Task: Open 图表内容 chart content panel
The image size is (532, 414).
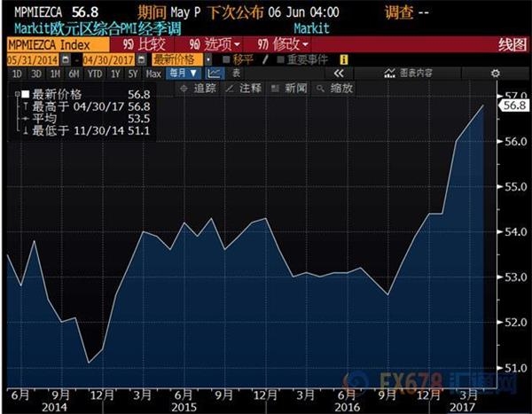Action: click(x=408, y=74)
